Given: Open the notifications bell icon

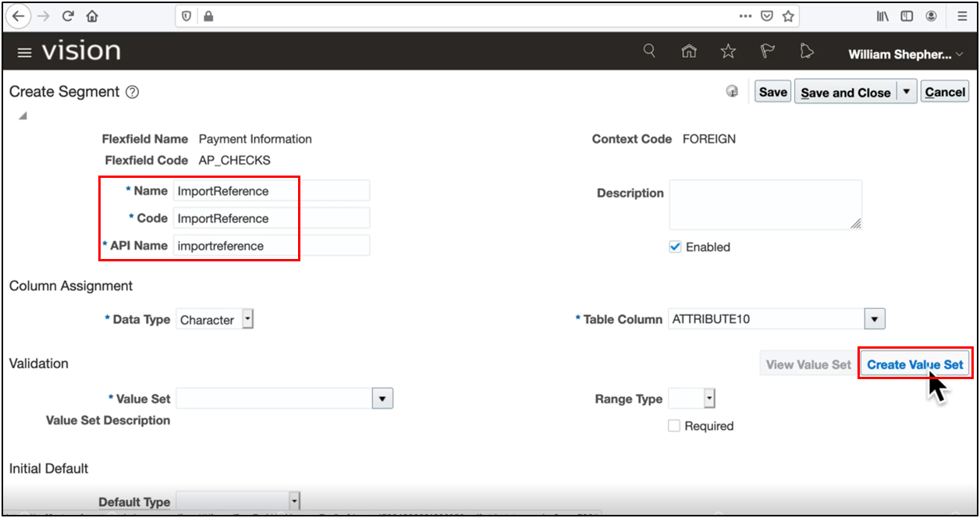Looking at the screenshot, I should click(x=807, y=50).
